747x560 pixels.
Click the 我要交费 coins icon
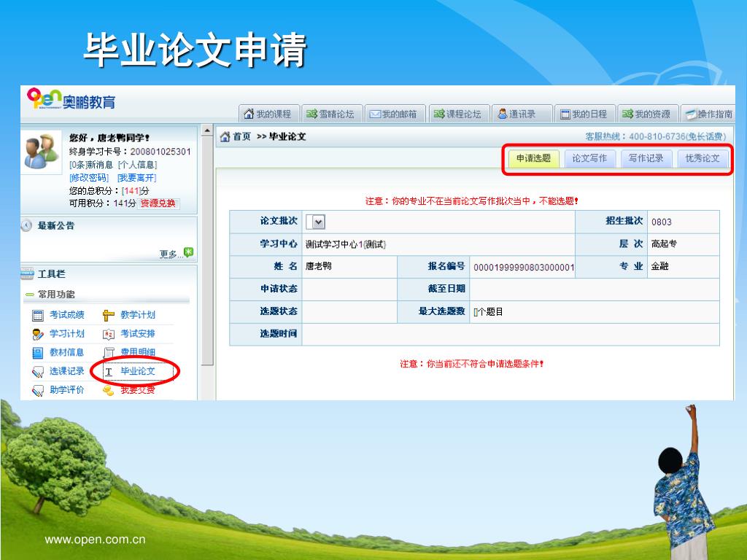[x=109, y=391]
